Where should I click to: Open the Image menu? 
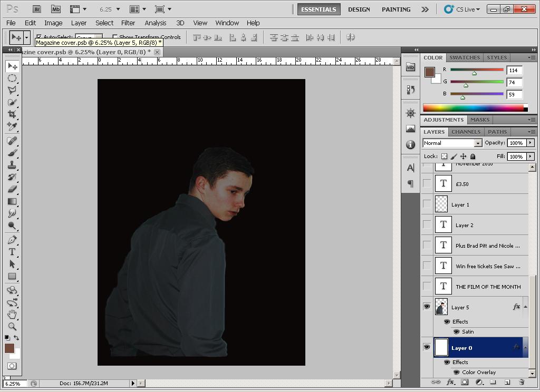(x=53, y=23)
